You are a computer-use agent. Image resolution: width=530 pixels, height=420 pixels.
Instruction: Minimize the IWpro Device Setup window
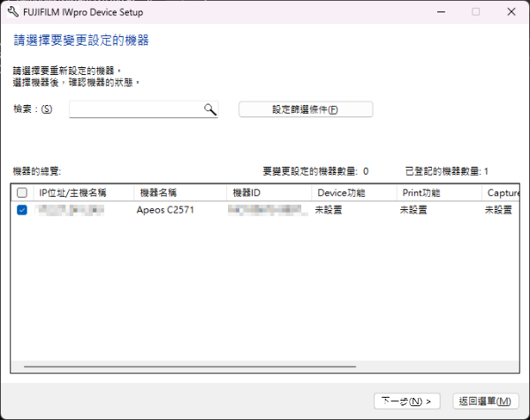441,12
